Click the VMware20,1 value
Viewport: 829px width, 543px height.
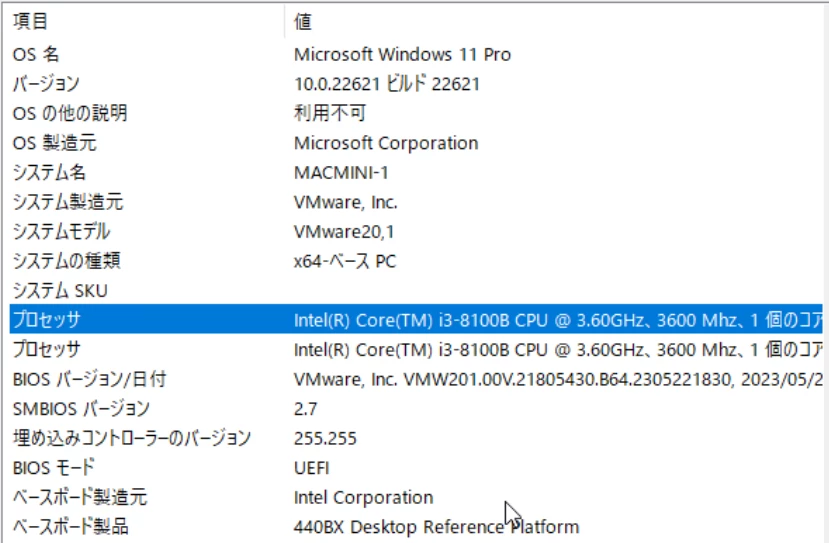(x=344, y=232)
